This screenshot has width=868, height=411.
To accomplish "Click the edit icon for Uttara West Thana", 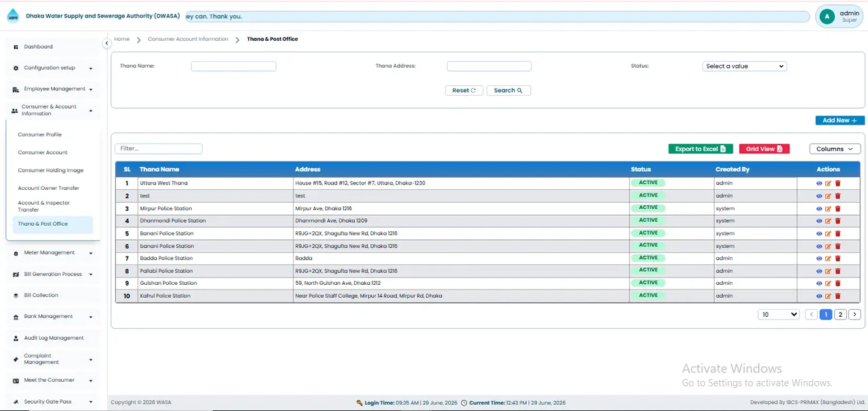I will [x=828, y=183].
